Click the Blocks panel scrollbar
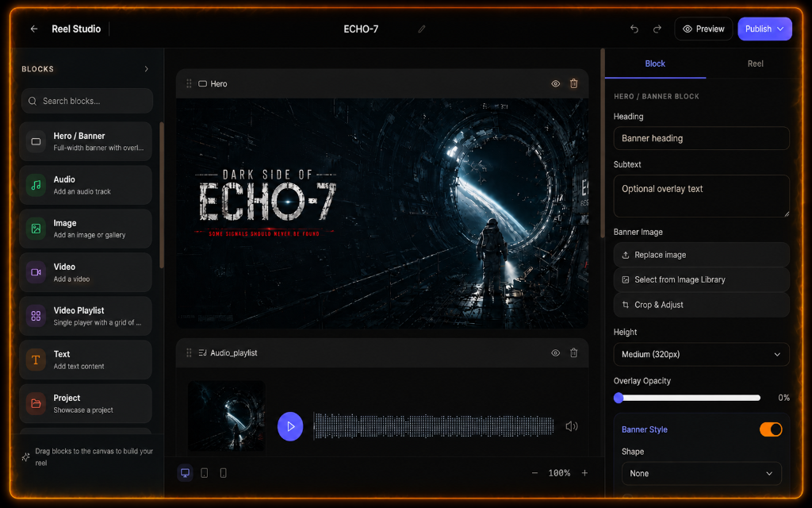812x508 pixels. [x=162, y=195]
